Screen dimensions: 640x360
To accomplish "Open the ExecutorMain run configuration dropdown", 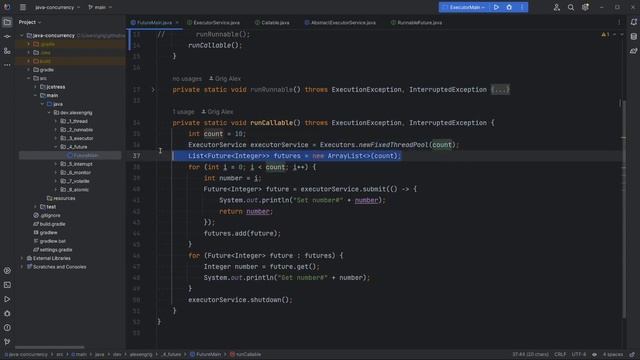I will click(464, 7).
